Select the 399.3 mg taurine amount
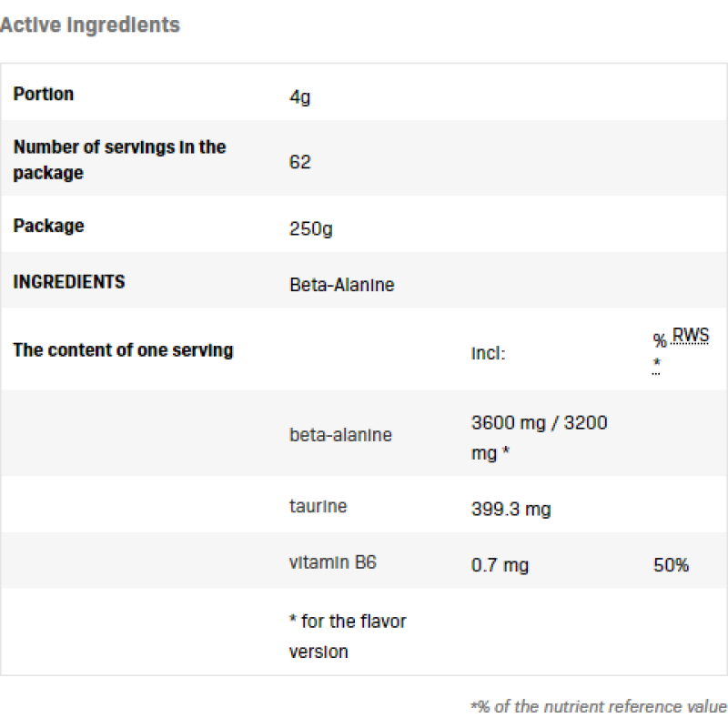Screen dimensions: 728x728 [x=511, y=509]
